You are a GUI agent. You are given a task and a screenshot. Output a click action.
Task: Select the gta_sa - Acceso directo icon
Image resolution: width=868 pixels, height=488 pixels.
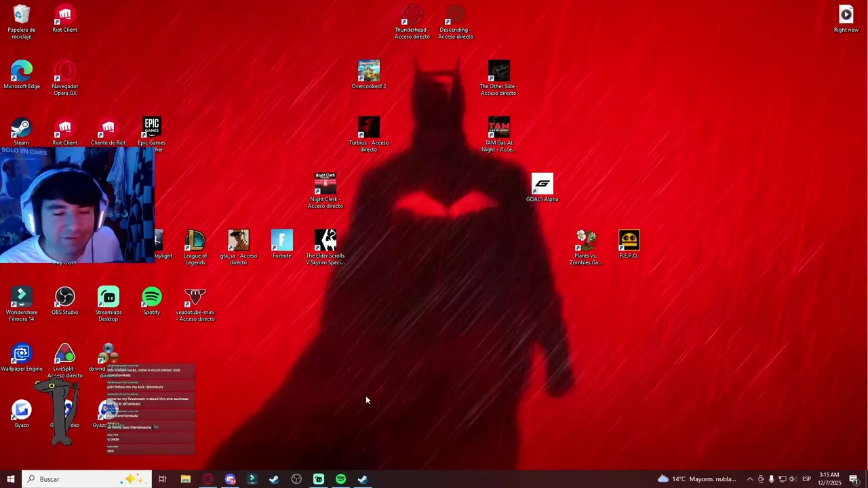(239, 247)
